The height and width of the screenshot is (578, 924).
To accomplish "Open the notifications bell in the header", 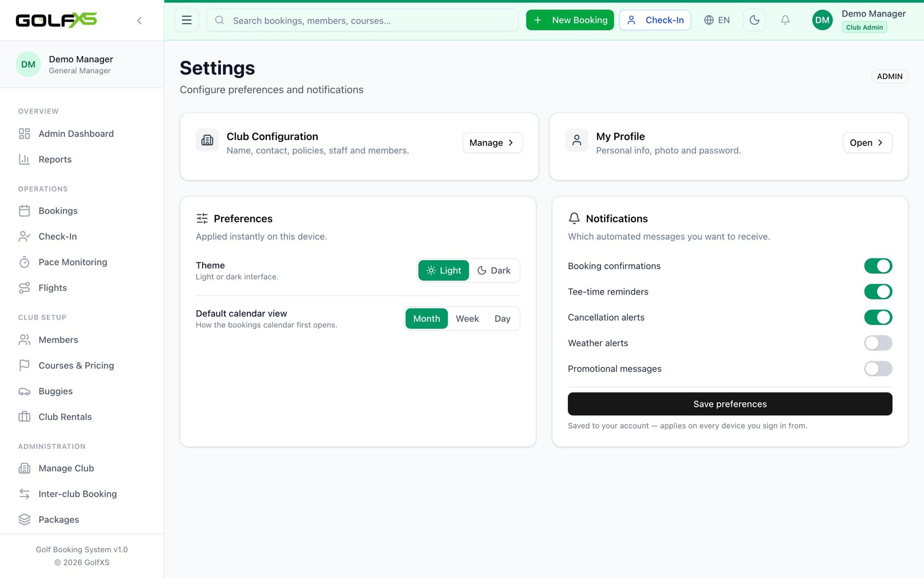I will 785,20.
